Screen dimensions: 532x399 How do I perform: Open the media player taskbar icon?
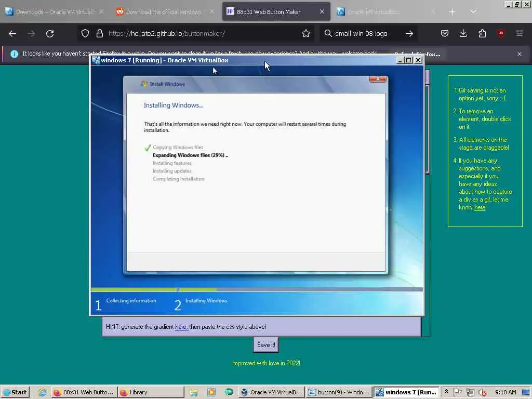click(211, 392)
